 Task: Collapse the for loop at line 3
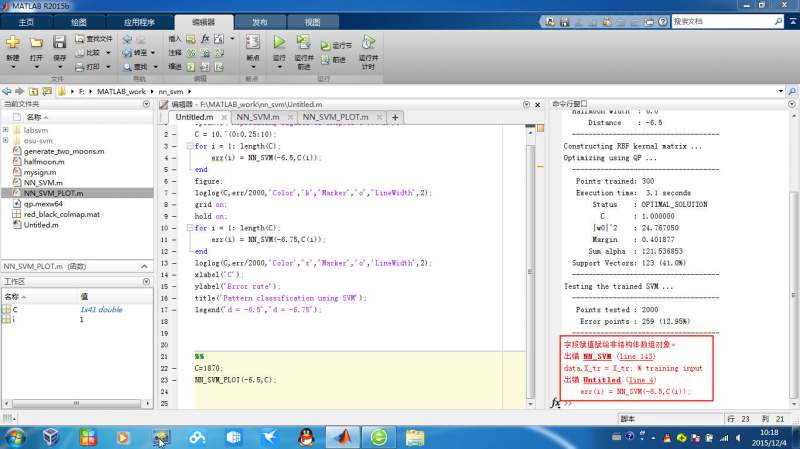click(190, 146)
